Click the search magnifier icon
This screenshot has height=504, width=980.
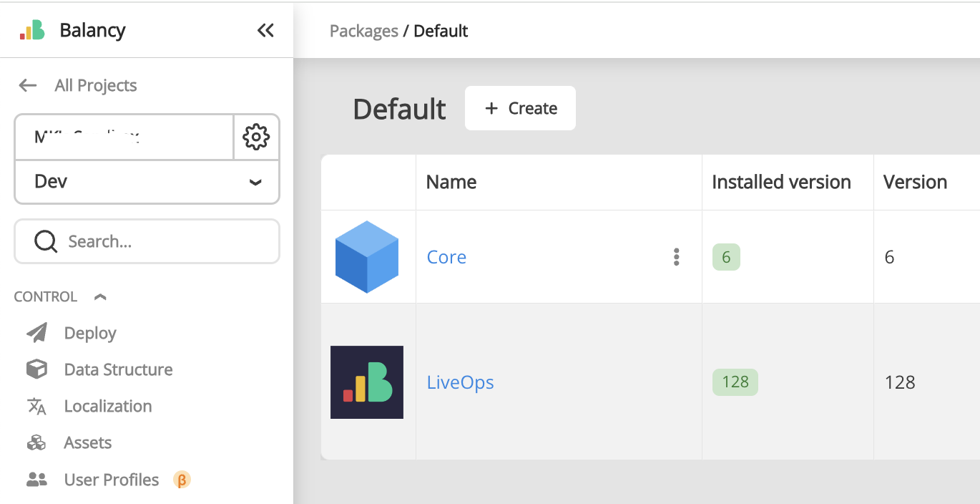[46, 241]
